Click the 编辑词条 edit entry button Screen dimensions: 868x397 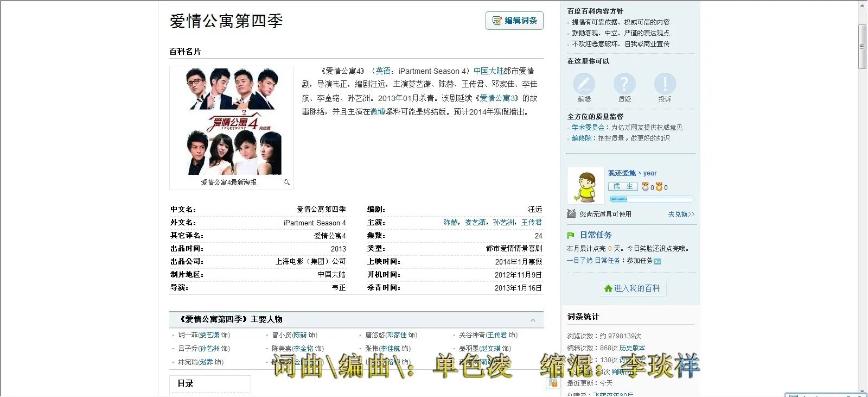pyautogui.click(x=514, y=21)
